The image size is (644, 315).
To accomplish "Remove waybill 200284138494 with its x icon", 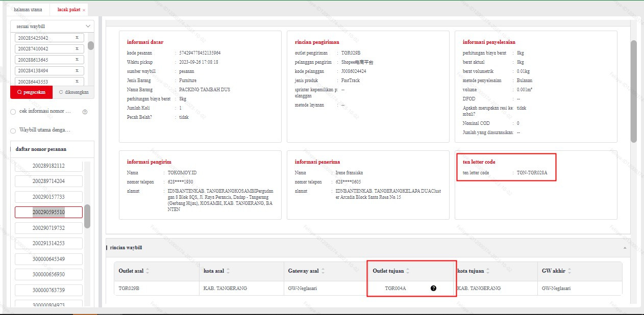I will tap(77, 70).
